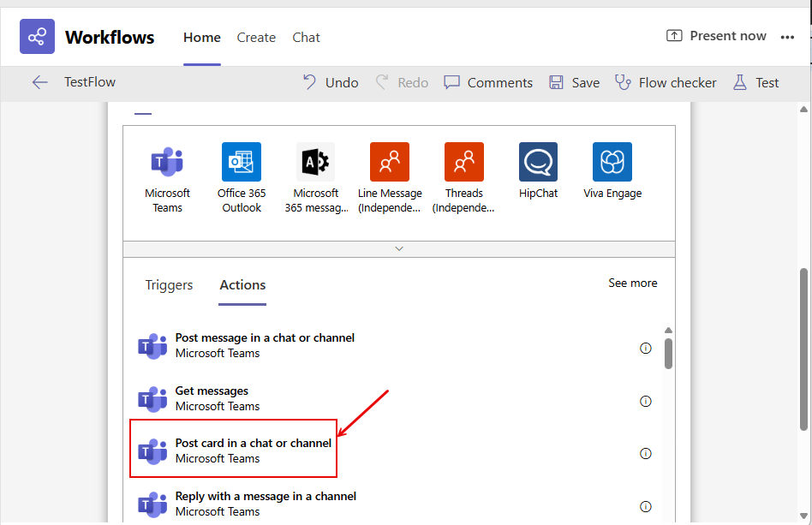Pick the Viva Engage connector
The image size is (812, 525).
coord(612,162)
